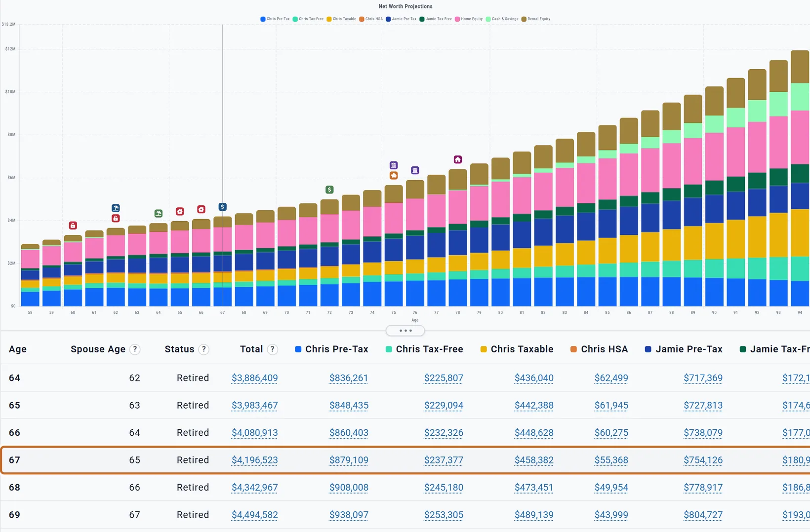Open the purple bank milestone above age 76

(415, 170)
